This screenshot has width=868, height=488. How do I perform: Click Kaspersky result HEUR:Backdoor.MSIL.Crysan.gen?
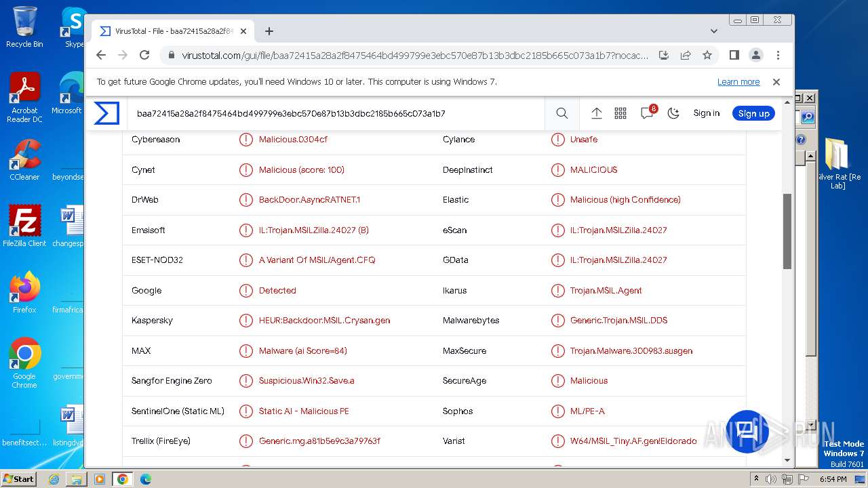324,321
